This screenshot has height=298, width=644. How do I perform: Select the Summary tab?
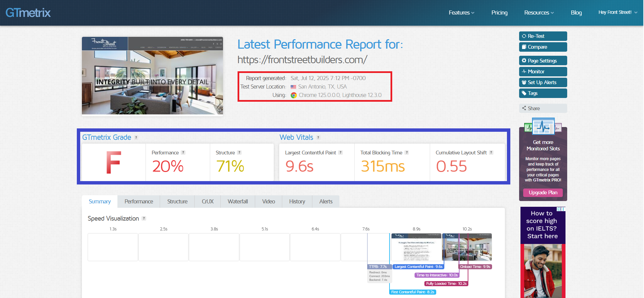point(99,201)
